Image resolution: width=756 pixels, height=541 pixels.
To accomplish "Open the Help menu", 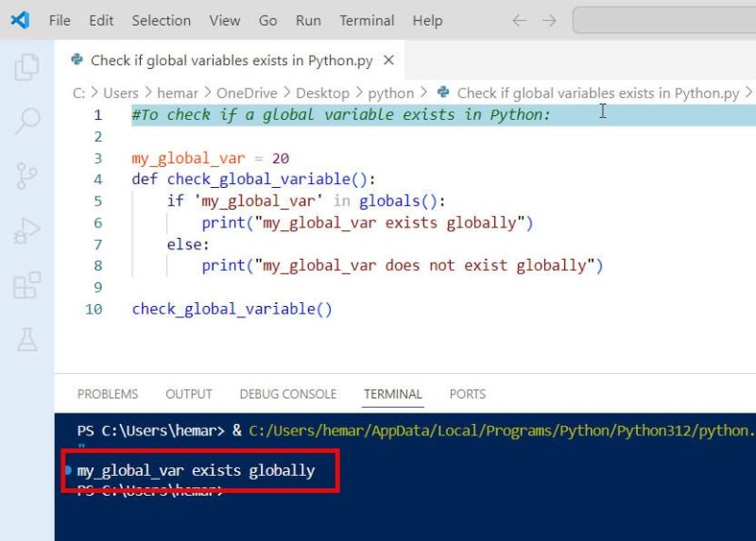I will 427,21.
